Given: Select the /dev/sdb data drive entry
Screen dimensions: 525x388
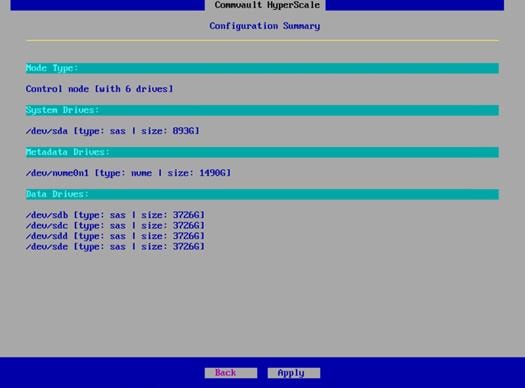Looking at the screenshot, I should click(116, 215).
